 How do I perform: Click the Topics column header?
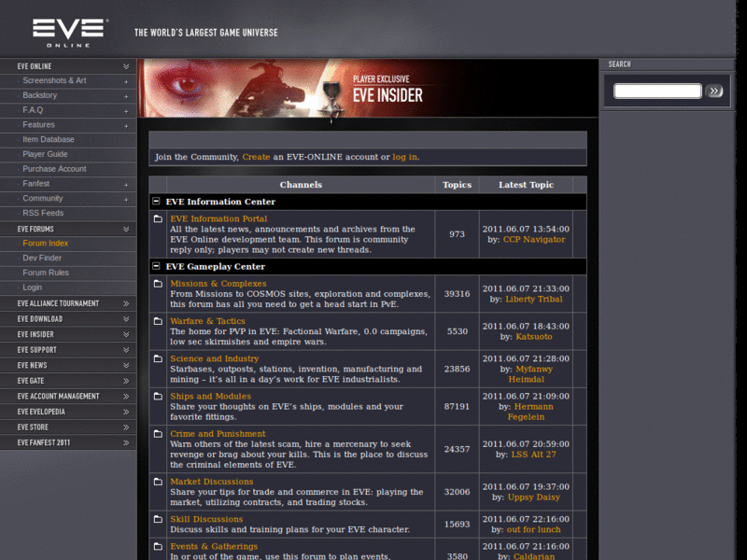457,185
